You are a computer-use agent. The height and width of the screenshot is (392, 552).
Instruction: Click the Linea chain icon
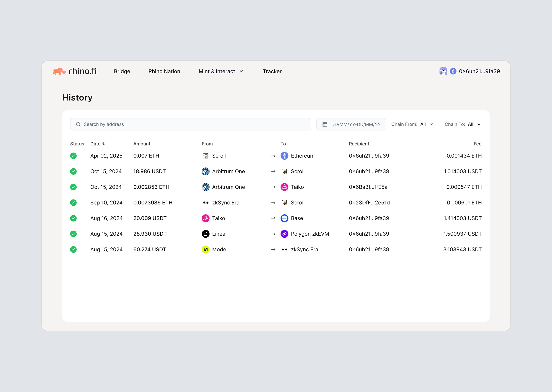205,234
